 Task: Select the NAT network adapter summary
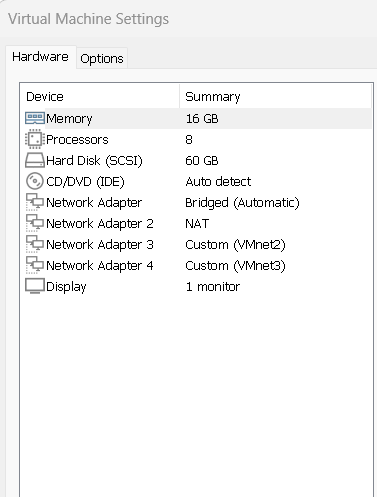tap(197, 223)
